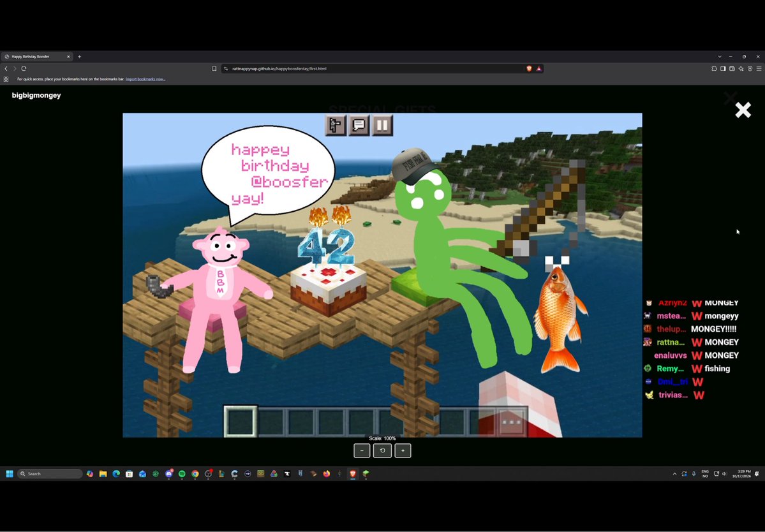Open the clock showing 3:29 PM
The image size is (765, 532).
(741, 473)
